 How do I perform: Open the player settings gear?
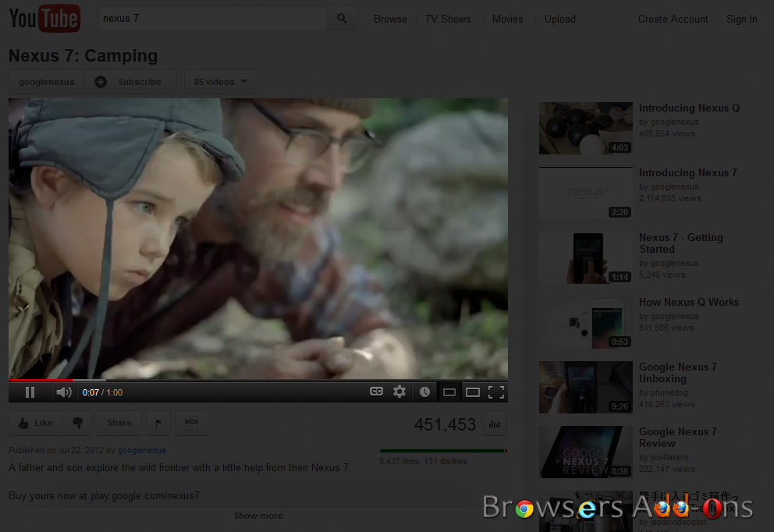399,392
